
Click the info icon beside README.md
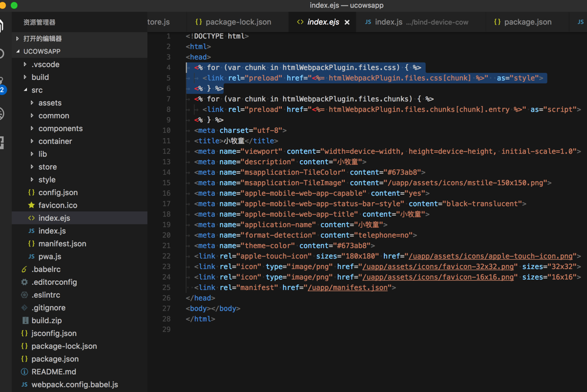[24, 372]
